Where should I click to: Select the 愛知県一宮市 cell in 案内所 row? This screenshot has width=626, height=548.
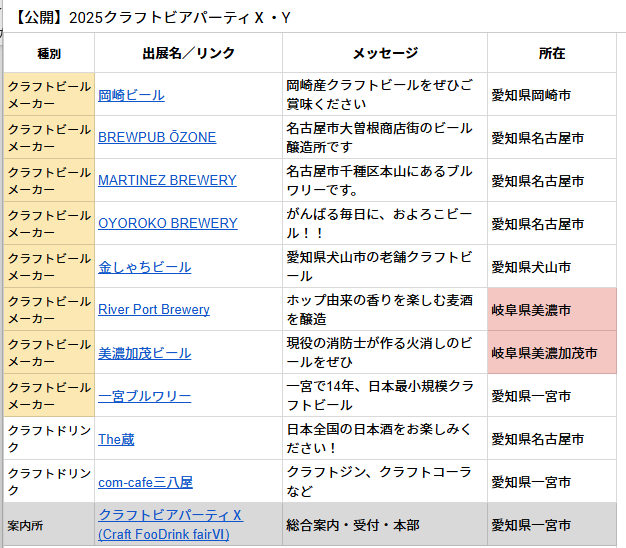552,524
